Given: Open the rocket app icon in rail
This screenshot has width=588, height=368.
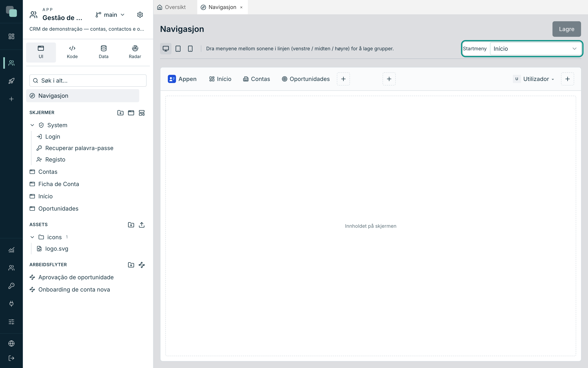Looking at the screenshot, I should 11,81.
